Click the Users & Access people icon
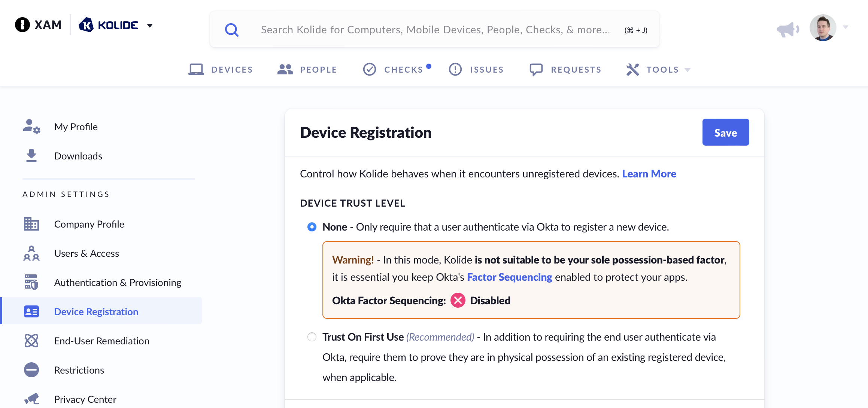868x408 pixels. click(31, 253)
